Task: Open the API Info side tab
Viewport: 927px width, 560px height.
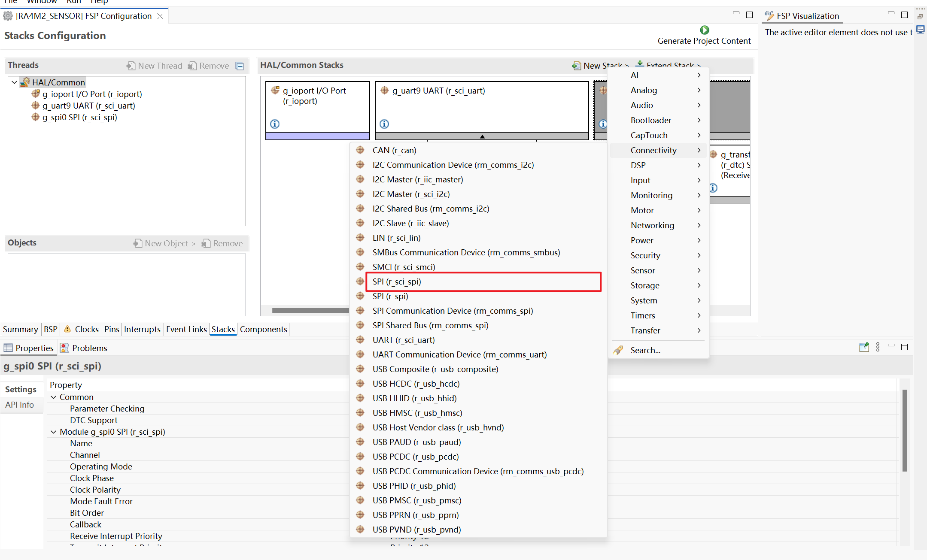Action: point(20,405)
